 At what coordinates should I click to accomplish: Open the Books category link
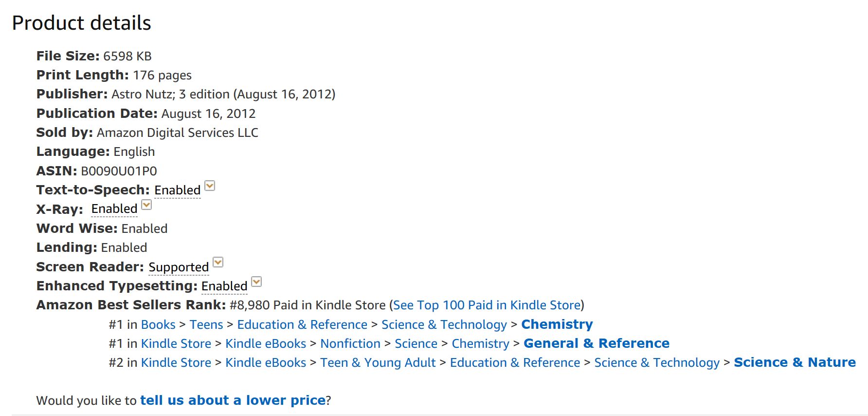tap(158, 324)
